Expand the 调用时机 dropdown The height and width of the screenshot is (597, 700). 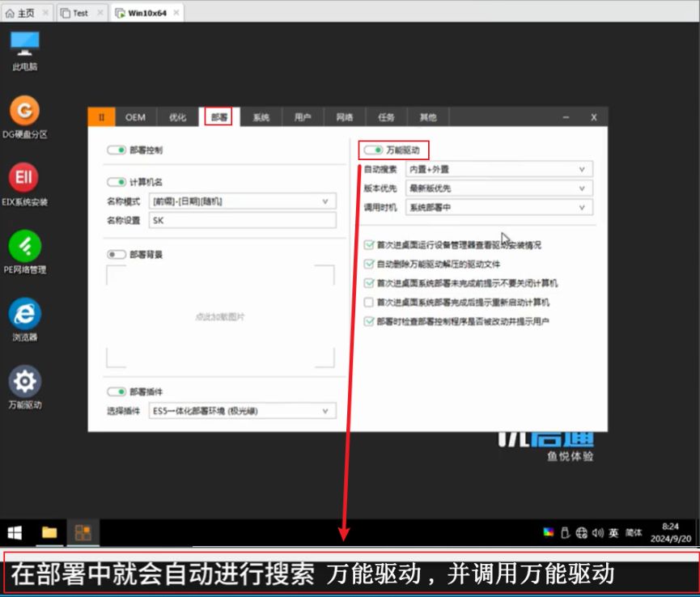(498, 208)
